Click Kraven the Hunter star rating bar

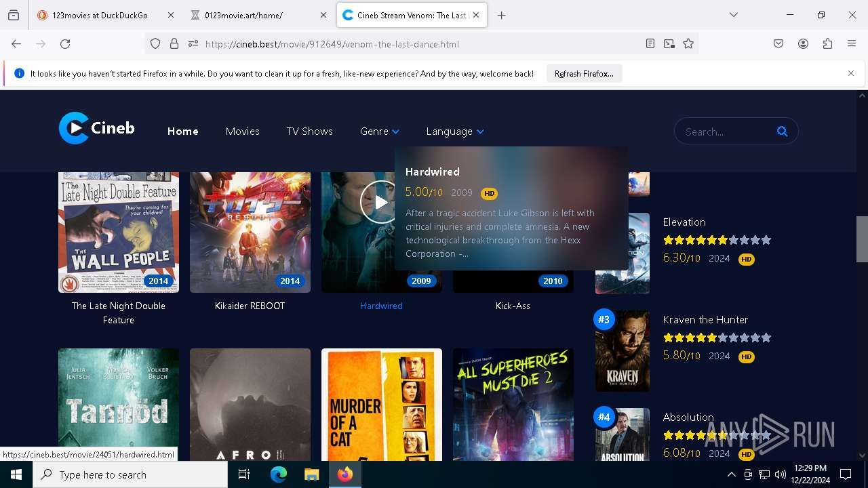tap(717, 338)
